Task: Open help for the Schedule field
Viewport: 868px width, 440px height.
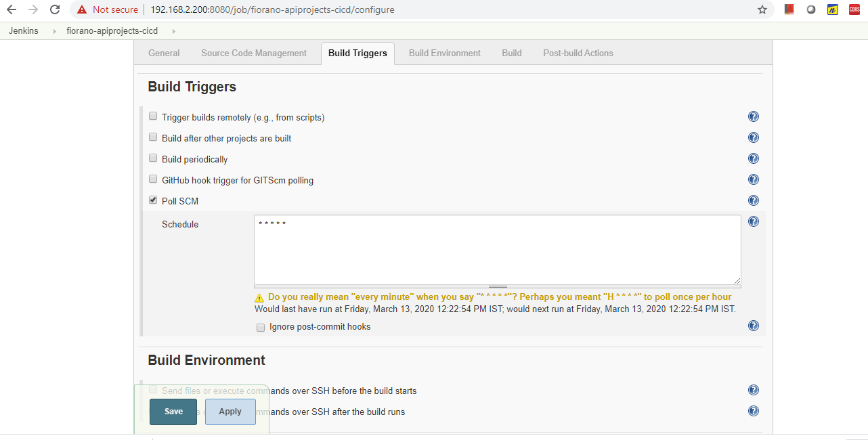Action: [753, 221]
